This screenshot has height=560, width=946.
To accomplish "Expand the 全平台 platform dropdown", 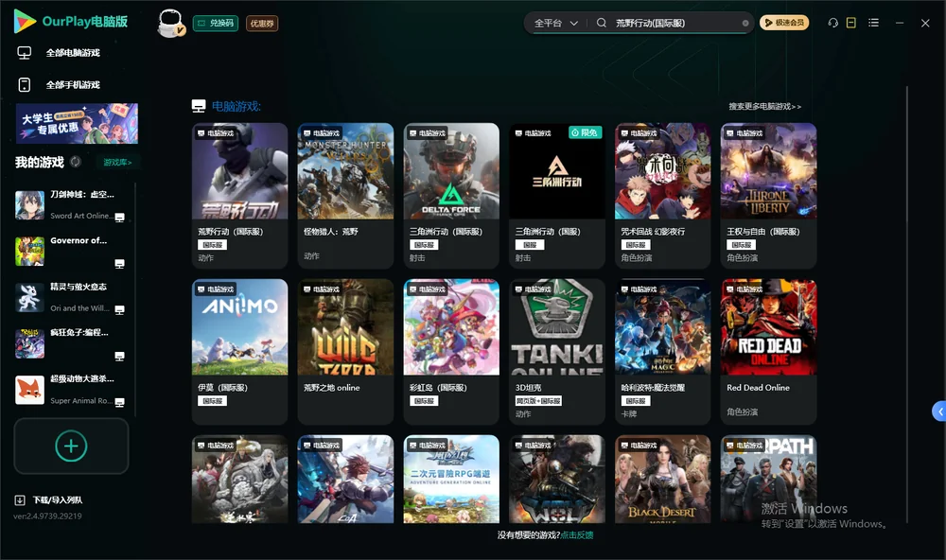I will 555,23.
